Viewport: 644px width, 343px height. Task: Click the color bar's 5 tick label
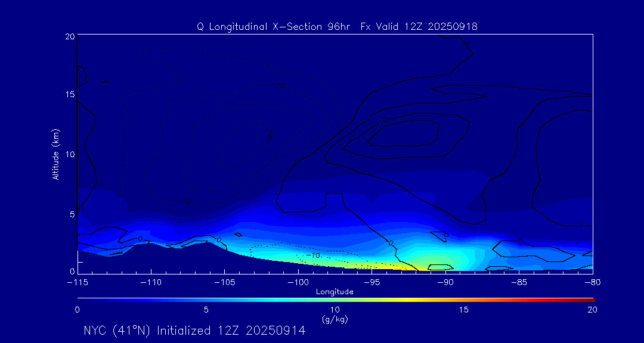(x=206, y=310)
